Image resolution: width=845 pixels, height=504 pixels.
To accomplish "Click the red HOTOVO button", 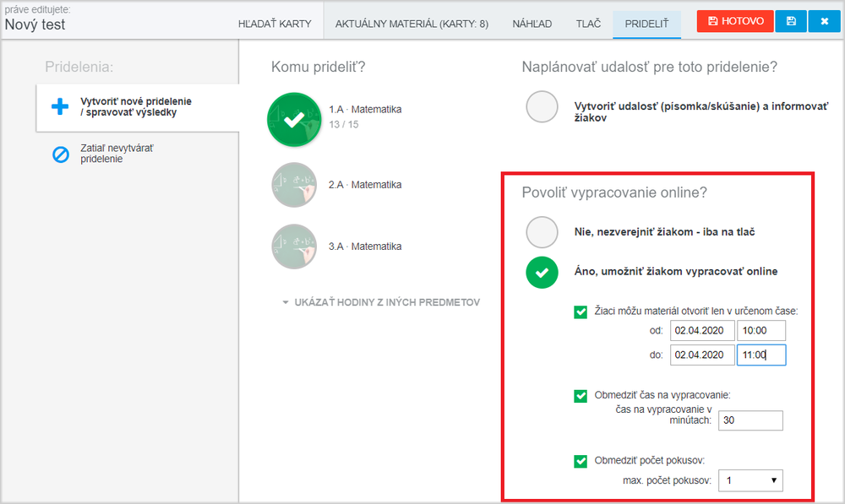I will 735,22.
